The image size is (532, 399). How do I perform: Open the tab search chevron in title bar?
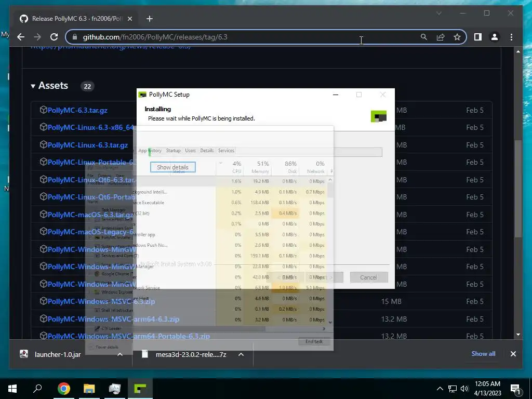438,13
